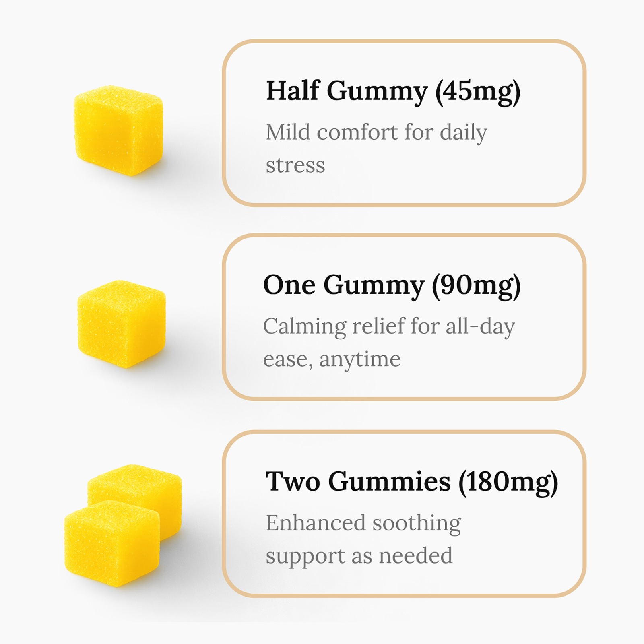Select the gummy cube next to One Gummy
The width and height of the screenshot is (644, 644).
[x=122, y=324]
